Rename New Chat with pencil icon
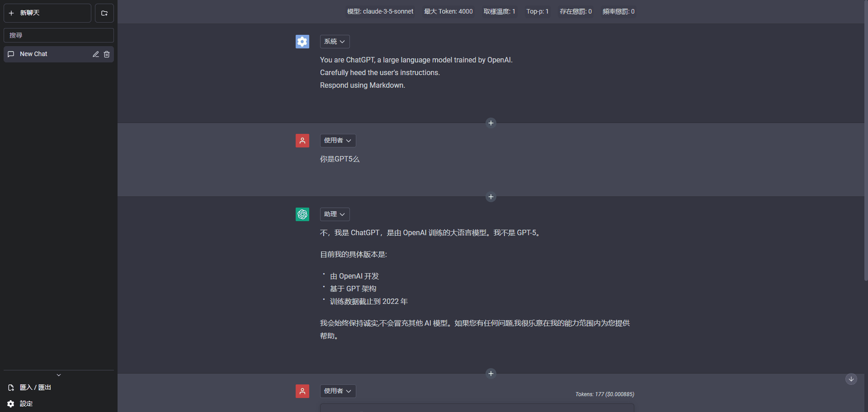Screen dimensions: 868x412 click(96, 54)
